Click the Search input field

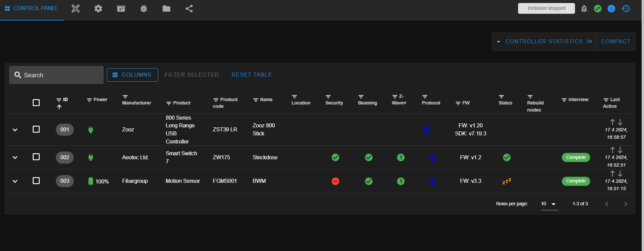(61, 75)
